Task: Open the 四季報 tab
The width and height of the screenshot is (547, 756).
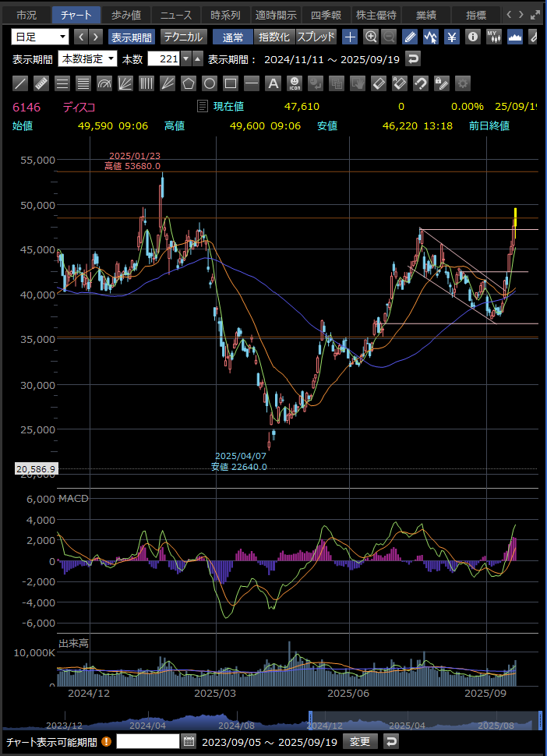Action: (x=326, y=15)
